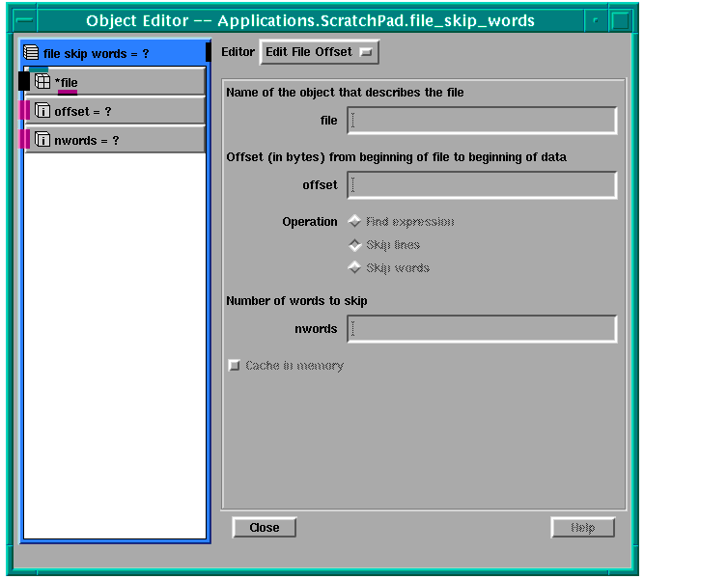Click the file skip words stack icon
The height and width of the screenshot is (579, 728).
pos(31,53)
